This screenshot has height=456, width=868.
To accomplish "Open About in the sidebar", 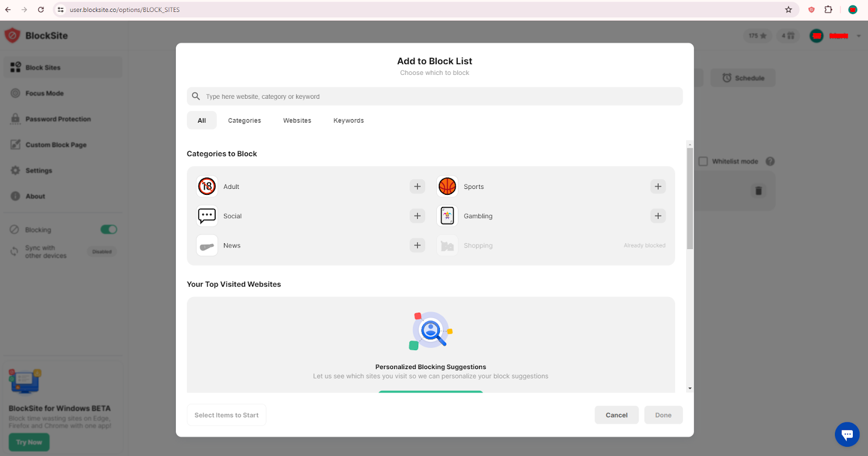I will click(63, 197).
